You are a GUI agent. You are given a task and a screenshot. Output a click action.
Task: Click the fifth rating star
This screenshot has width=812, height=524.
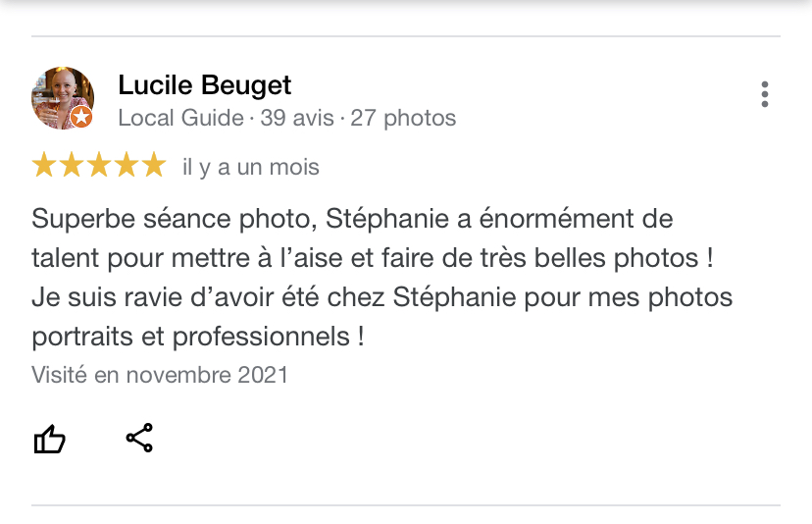tap(154, 165)
